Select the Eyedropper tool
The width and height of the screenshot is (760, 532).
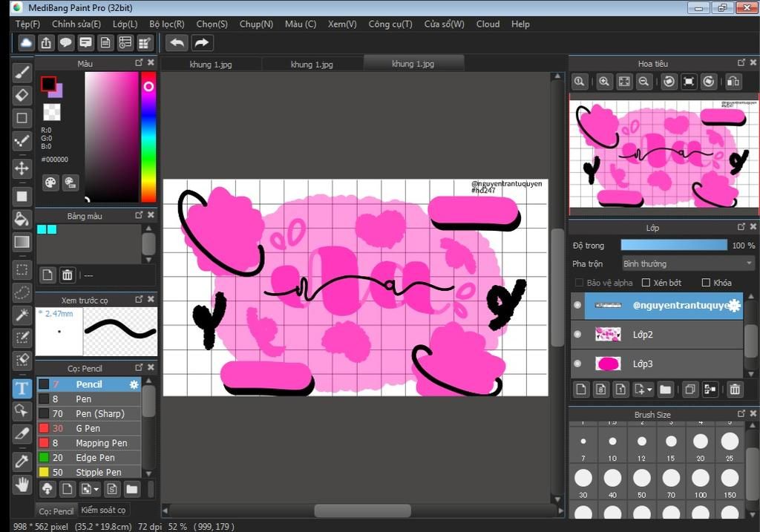click(22, 461)
